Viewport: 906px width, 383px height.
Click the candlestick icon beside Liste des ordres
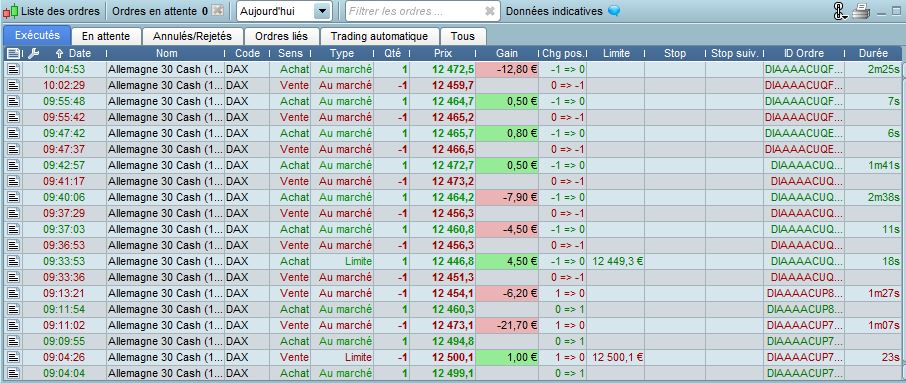(10, 11)
